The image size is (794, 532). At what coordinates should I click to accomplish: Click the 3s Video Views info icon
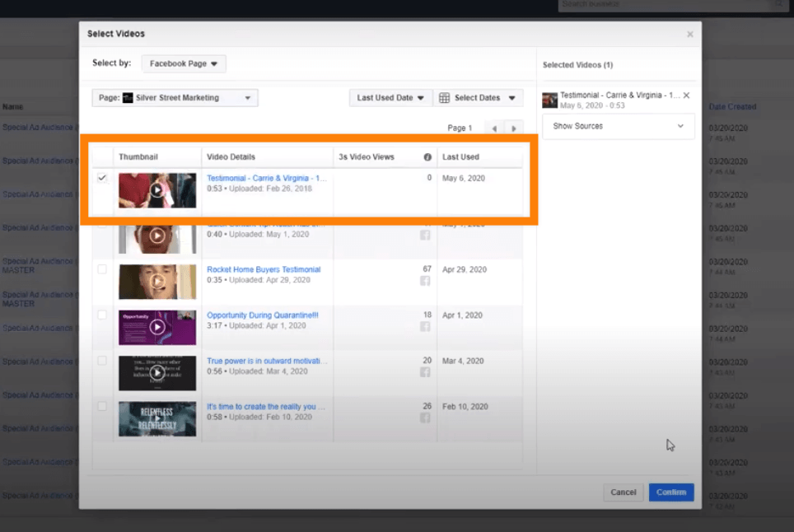[427, 157]
